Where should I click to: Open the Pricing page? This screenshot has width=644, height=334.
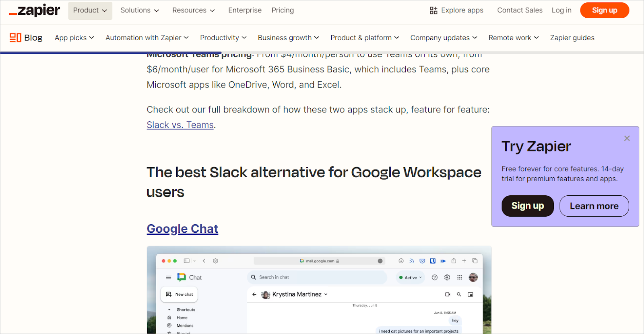point(283,10)
